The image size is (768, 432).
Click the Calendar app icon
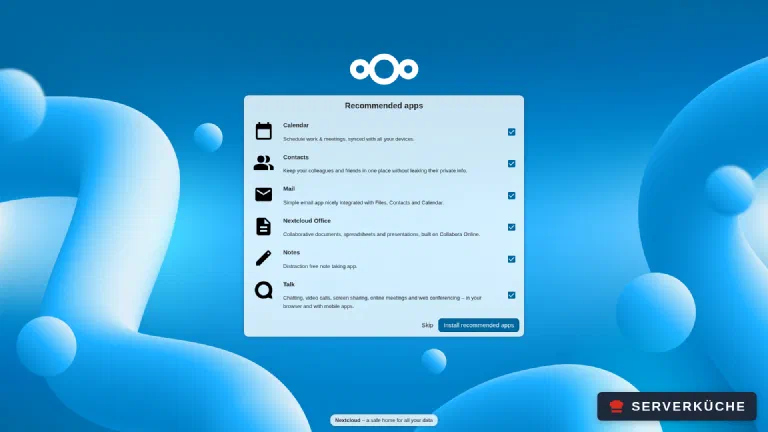click(264, 131)
